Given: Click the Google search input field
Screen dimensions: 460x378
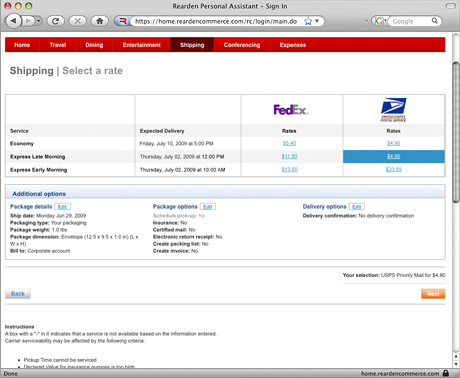Looking at the screenshot, I should [411, 21].
